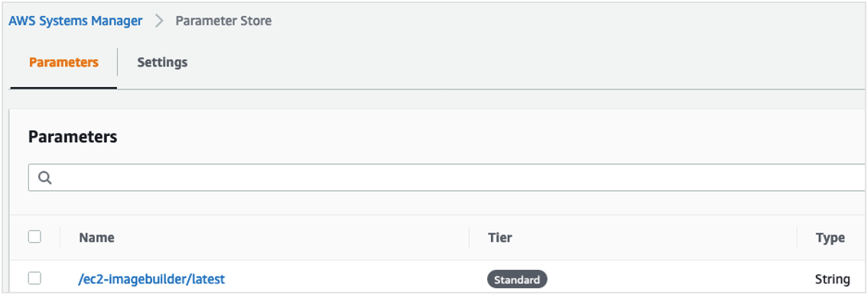
Task: Click the Parameters panel heading
Action: click(73, 137)
